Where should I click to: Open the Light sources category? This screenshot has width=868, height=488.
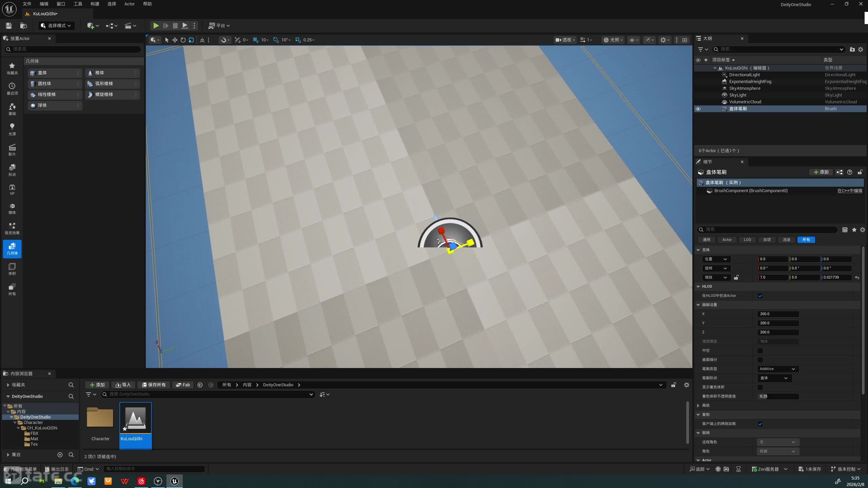pyautogui.click(x=12, y=129)
